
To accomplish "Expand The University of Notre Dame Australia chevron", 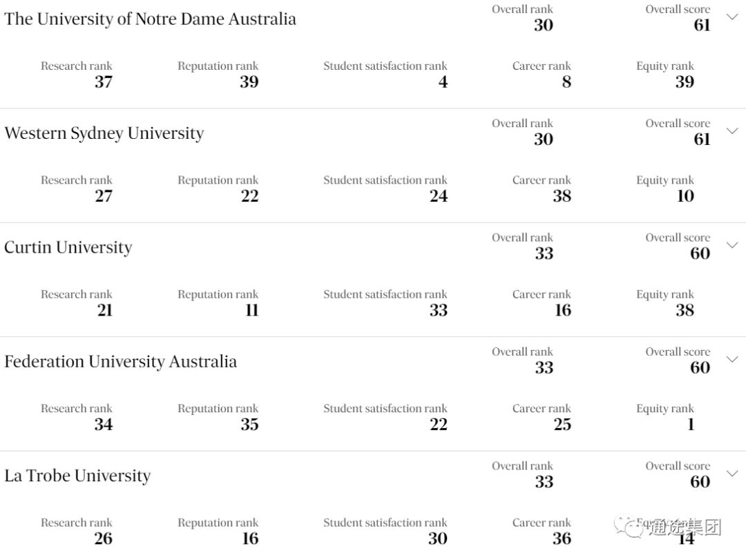I will [x=732, y=17].
